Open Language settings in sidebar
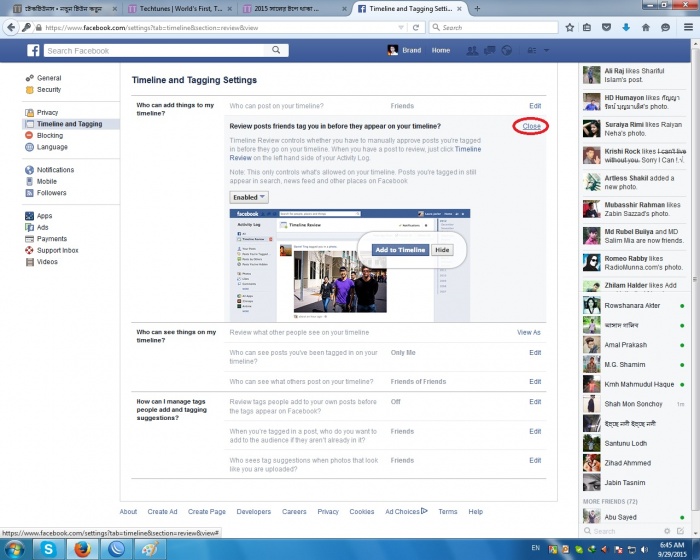The width and height of the screenshot is (700, 560). pos(52,147)
